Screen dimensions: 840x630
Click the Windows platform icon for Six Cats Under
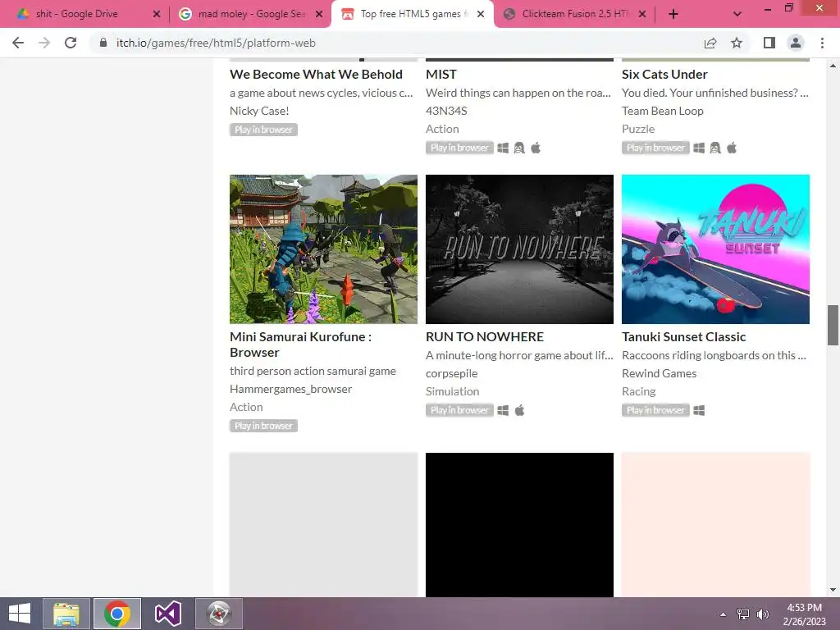coord(699,148)
